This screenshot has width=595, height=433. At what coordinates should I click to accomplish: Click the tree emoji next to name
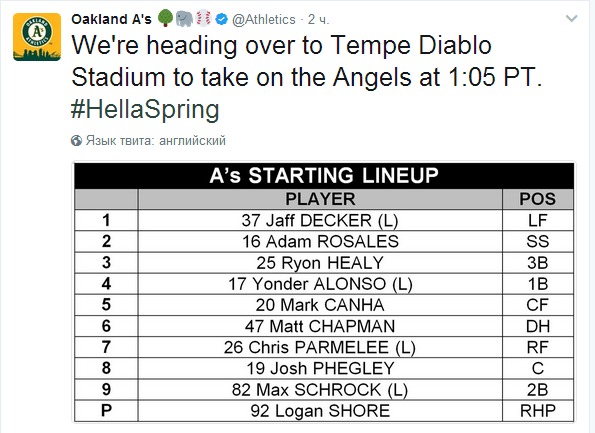tap(165, 18)
